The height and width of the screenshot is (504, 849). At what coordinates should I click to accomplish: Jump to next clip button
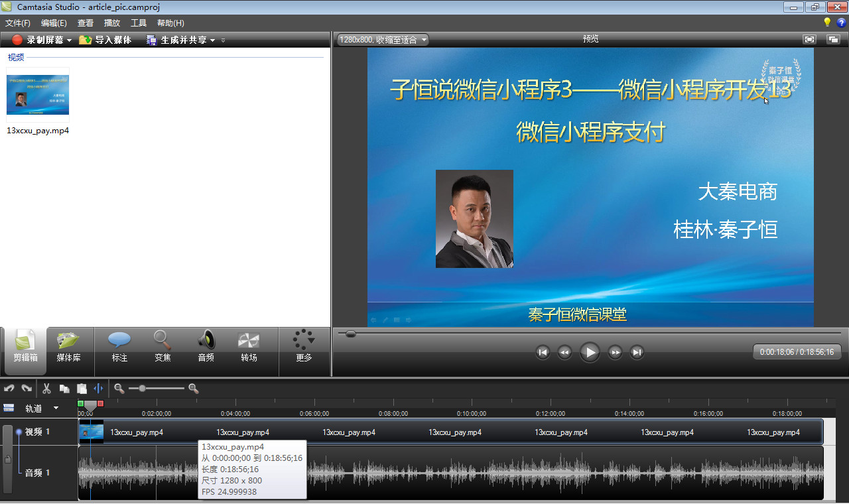point(637,352)
